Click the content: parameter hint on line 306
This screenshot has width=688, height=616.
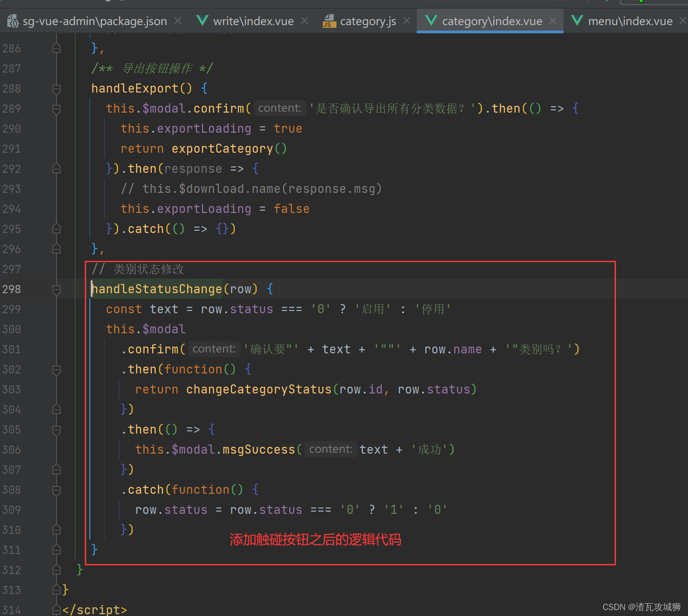[331, 449]
